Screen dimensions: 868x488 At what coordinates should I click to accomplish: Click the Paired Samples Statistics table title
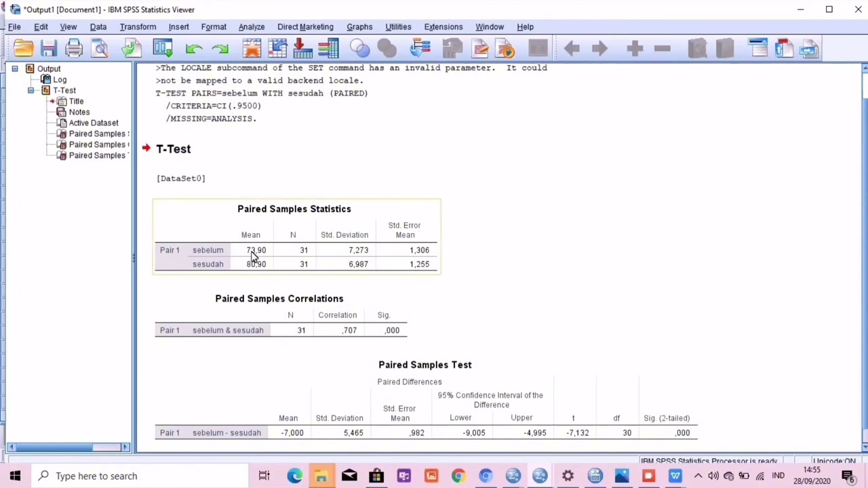pos(294,209)
